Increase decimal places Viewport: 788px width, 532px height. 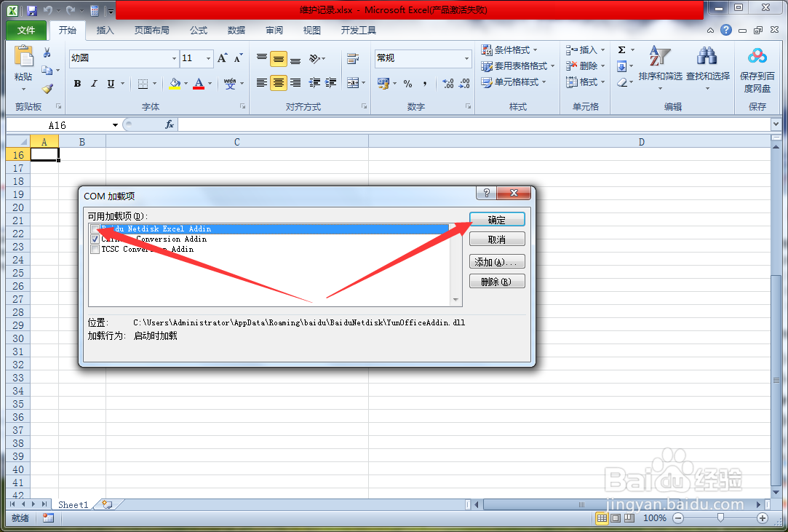[447, 84]
